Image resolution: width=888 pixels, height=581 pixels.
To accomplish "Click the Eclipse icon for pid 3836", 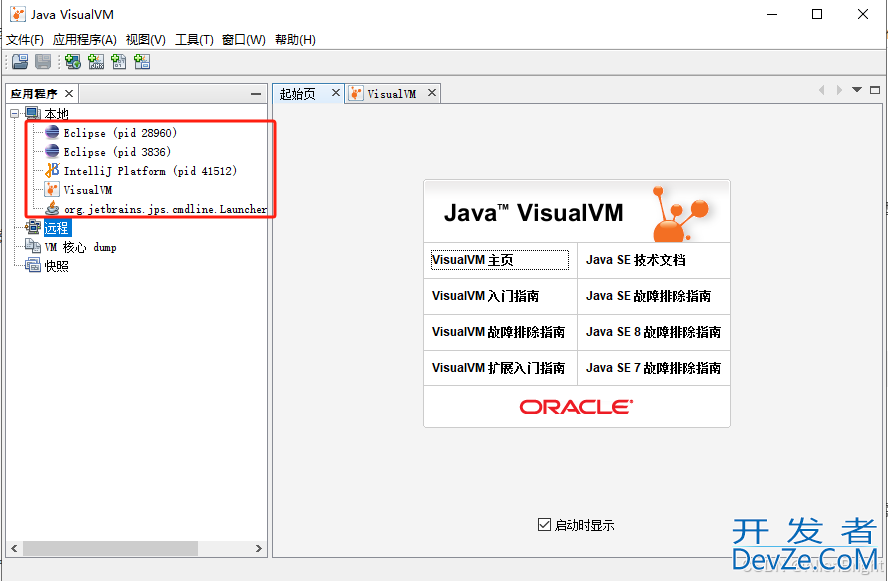I will click(52, 151).
